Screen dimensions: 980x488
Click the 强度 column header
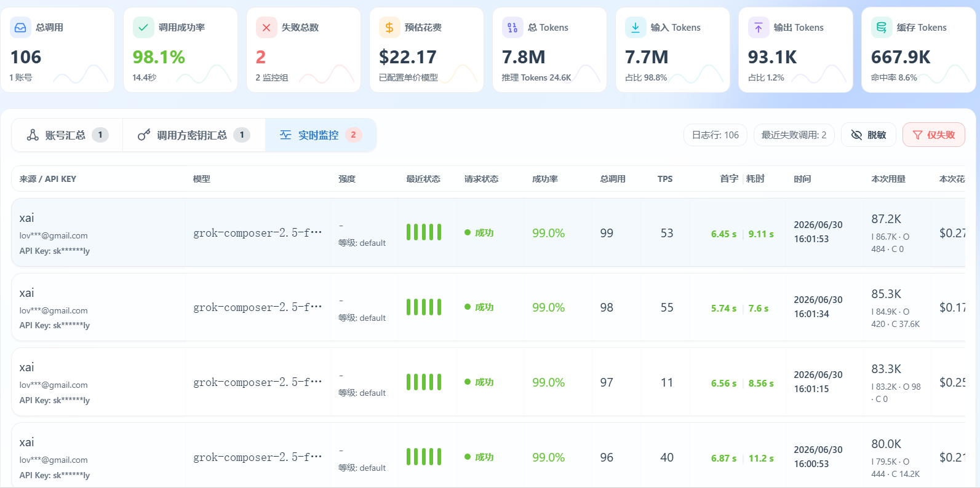pos(347,179)
